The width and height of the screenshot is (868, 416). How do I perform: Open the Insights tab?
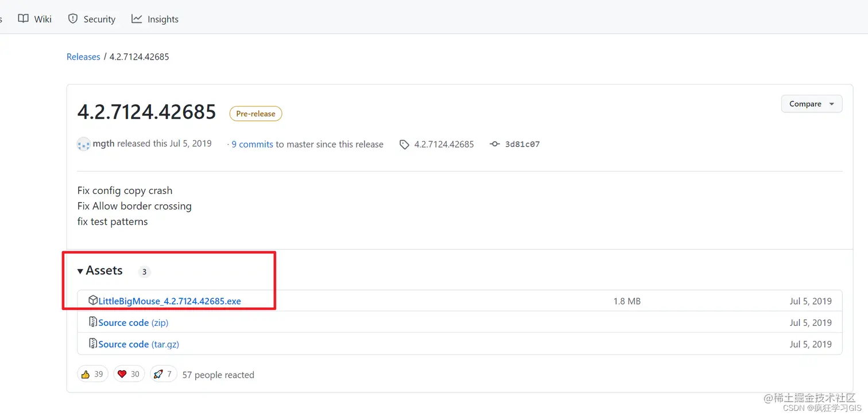pyautogui.click(x=155, y=19)
